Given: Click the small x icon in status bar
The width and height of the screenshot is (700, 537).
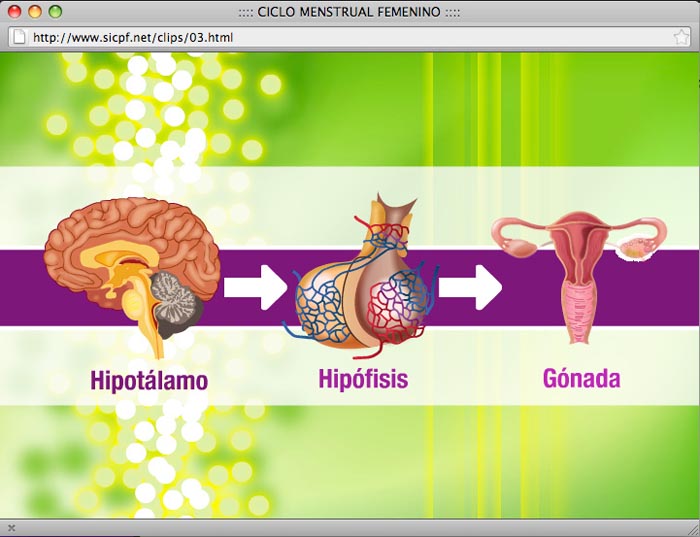Looking at the screenshot, I should click(12, 529).
